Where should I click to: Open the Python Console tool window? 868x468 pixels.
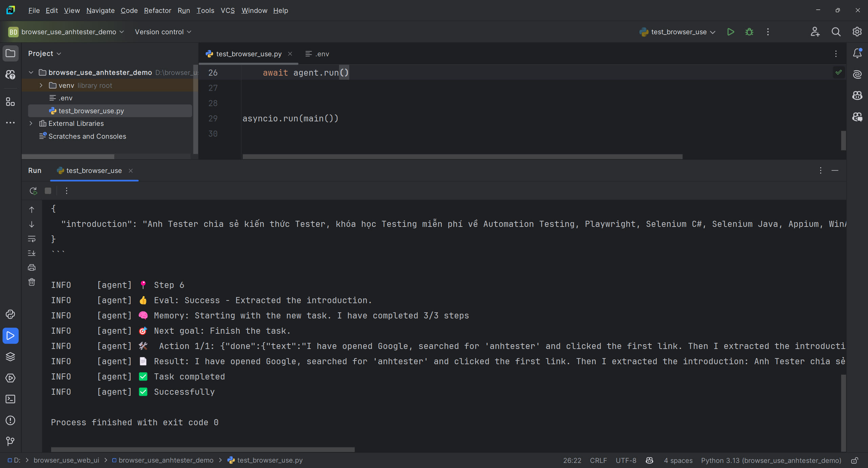pos(11,314)
